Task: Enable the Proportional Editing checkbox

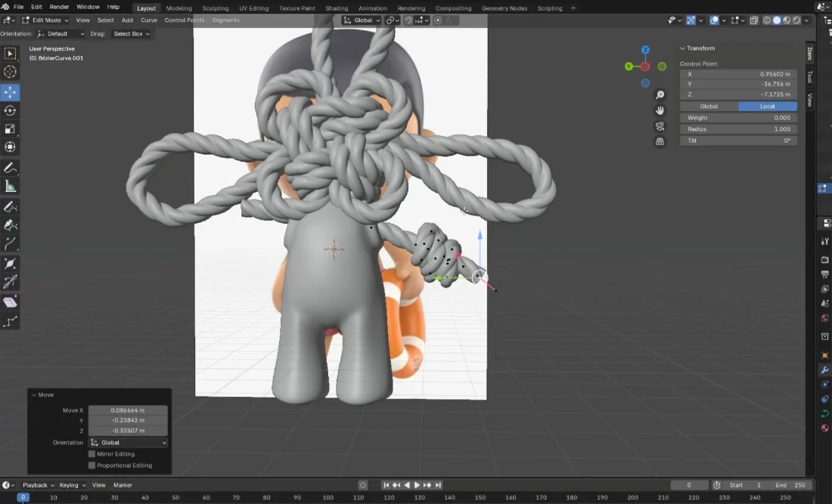Action: (x=92, y=465)
